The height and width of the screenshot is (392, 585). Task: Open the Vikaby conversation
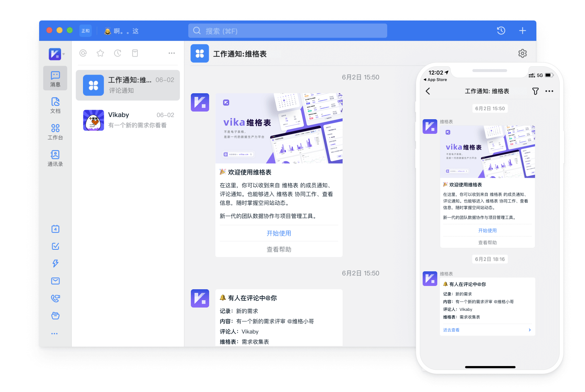(128, 120)
